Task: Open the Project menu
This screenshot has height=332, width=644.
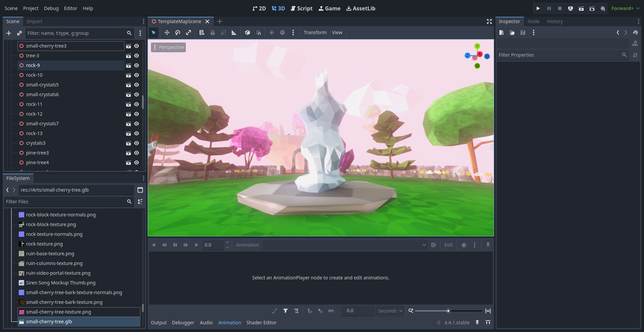Action: coord(31,8)
